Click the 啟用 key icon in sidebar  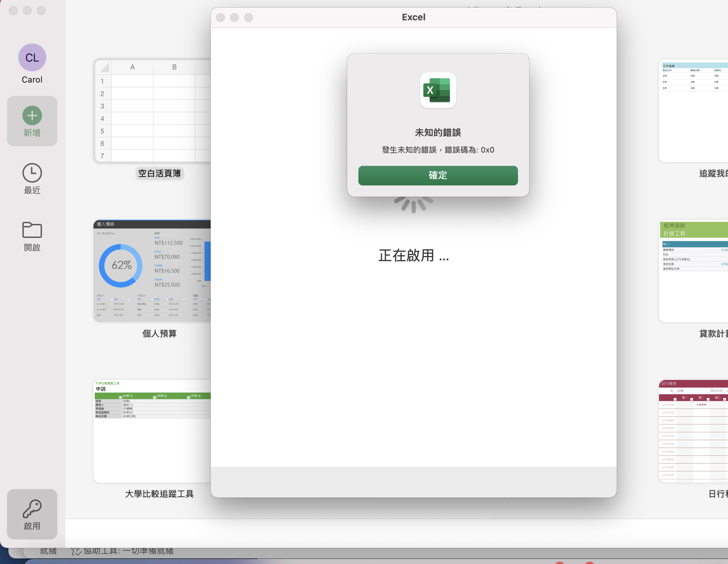click(32, 514)
